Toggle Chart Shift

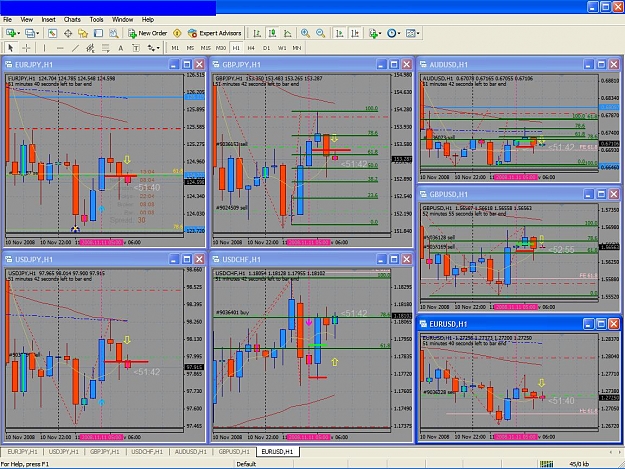click(355, 33)
